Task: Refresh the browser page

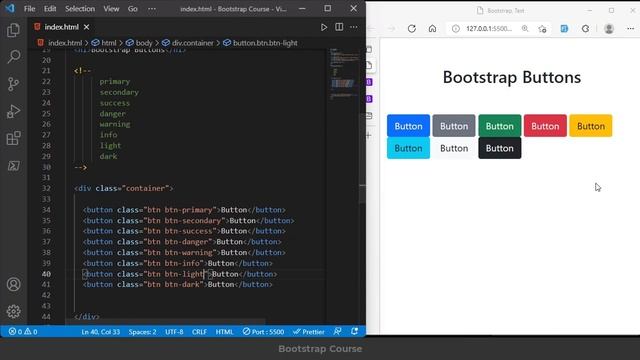Action: point(412,29)
